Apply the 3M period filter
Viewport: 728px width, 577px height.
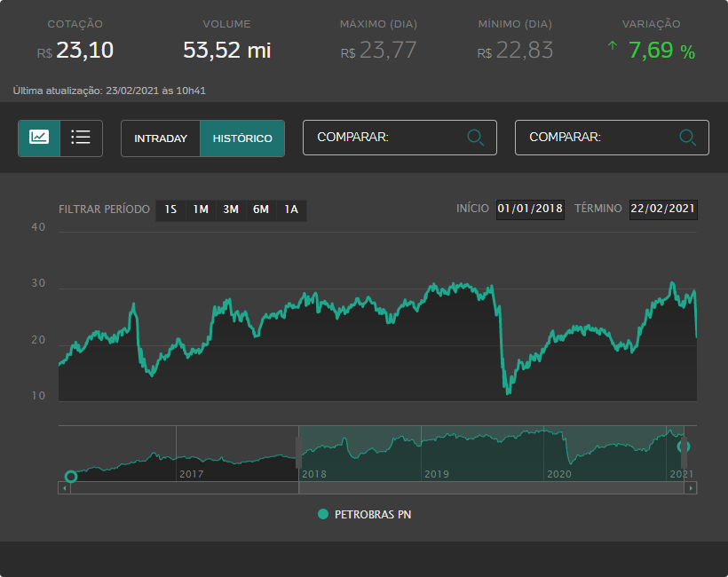coord(231,209)
